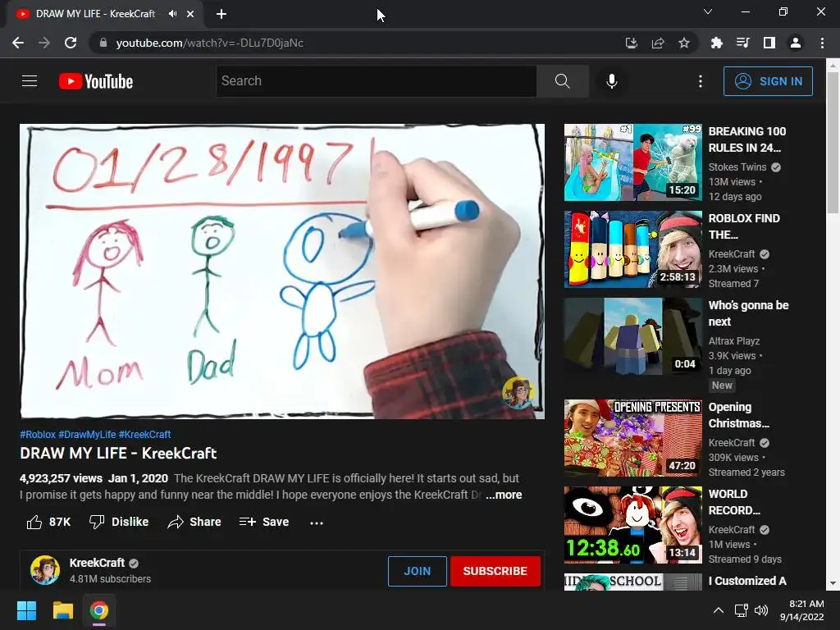This screenshot has width=840, height=630.
Task: Open clock and date 8:21 AM
Action: click(x=802, y=610)
